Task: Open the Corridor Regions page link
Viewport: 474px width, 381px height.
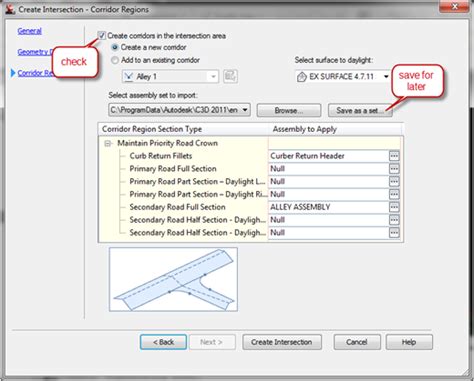Action: [35, 73]
